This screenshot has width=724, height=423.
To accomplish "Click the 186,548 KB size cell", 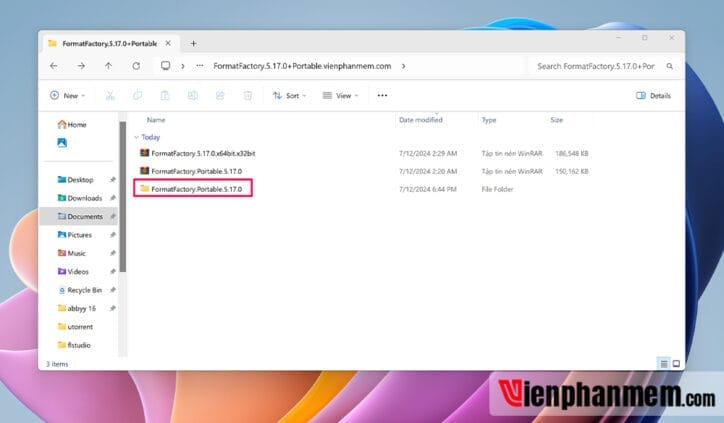I will [x=572, y=153].
